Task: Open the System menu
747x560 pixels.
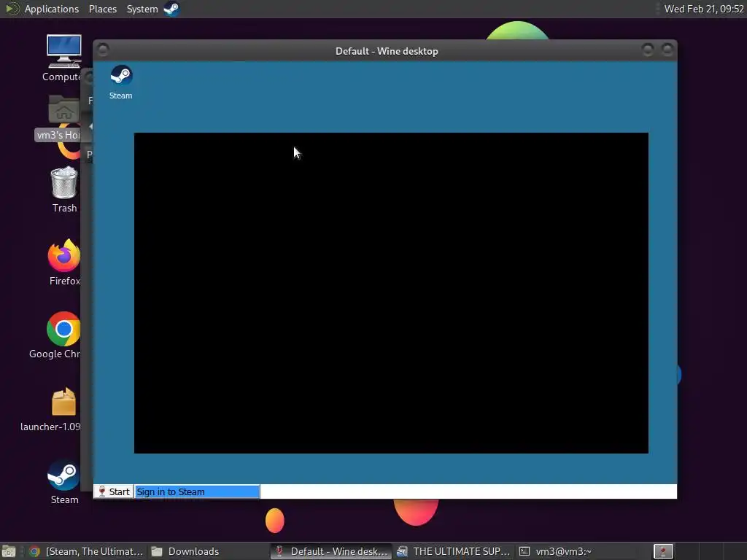Action: (x=142, y=9)
